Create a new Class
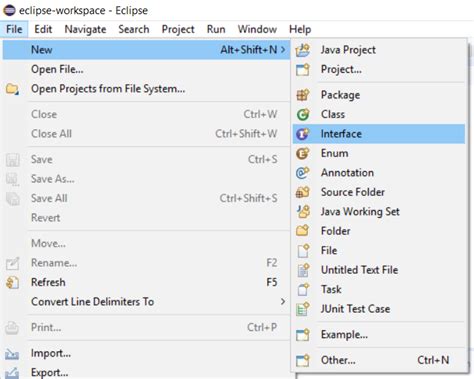This screenshot has height=379, width=474. click(x=379, y=114)
